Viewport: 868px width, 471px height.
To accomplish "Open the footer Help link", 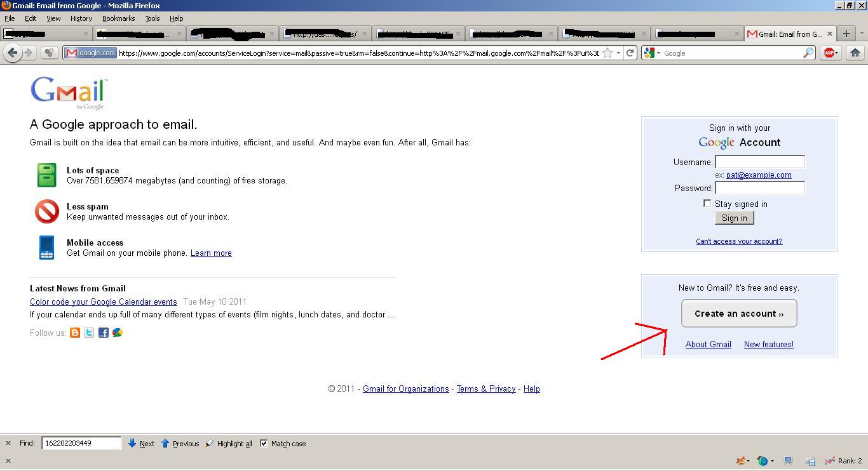I will tap(532, 388).
